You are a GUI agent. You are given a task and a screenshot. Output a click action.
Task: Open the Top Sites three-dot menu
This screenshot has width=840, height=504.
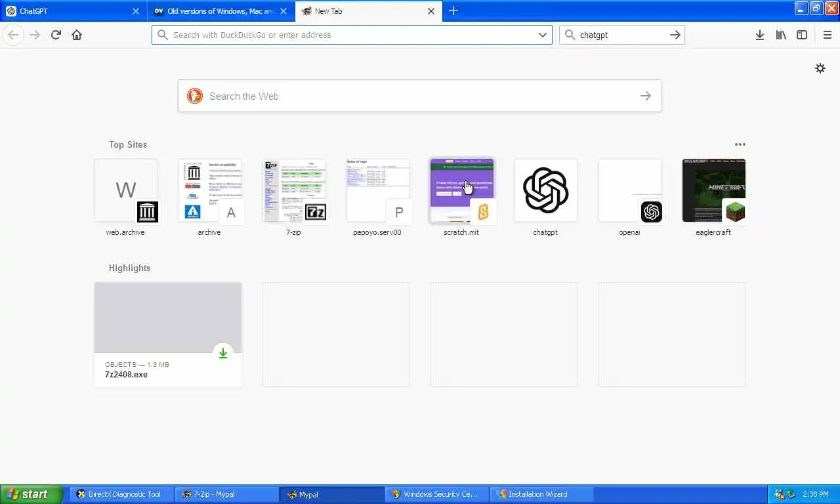coord(740,144)
